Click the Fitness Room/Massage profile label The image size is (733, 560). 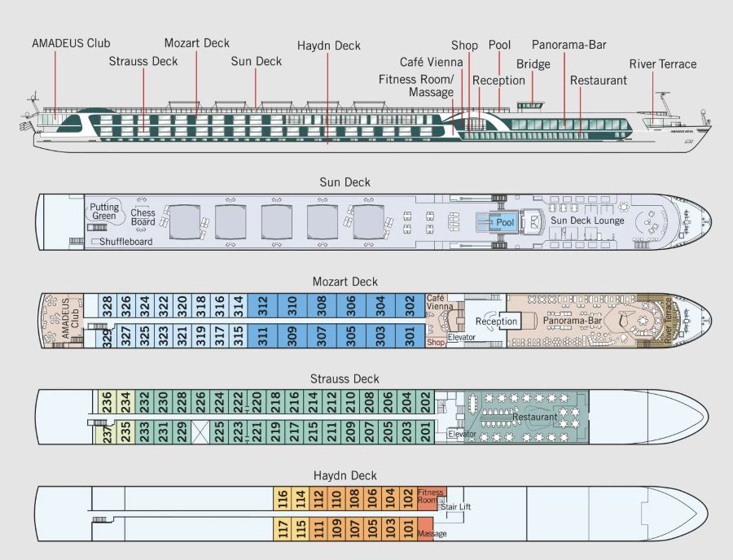pyautogui.click(x=416, y=85)
